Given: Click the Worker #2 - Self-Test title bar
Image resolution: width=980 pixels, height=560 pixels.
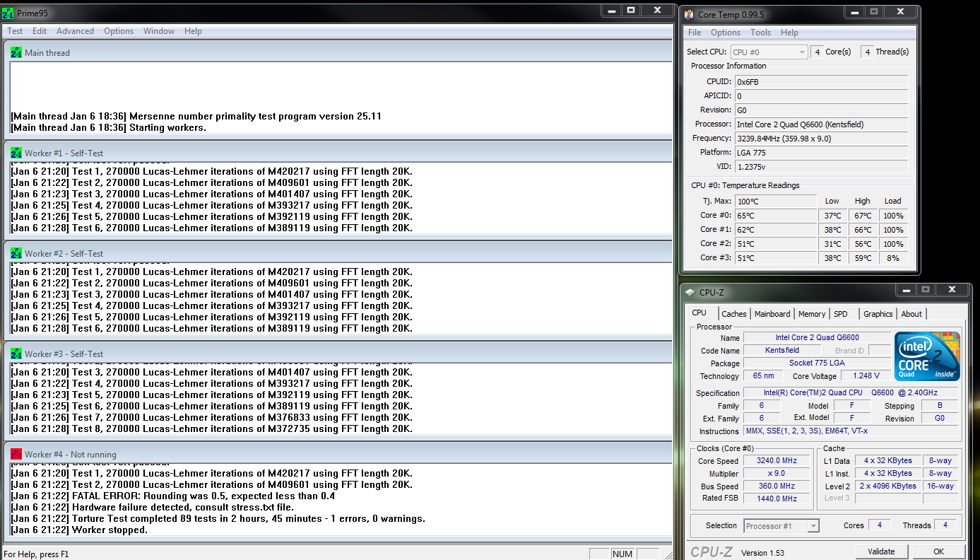Looking at the screenshot, I should [x=338, y=253].
